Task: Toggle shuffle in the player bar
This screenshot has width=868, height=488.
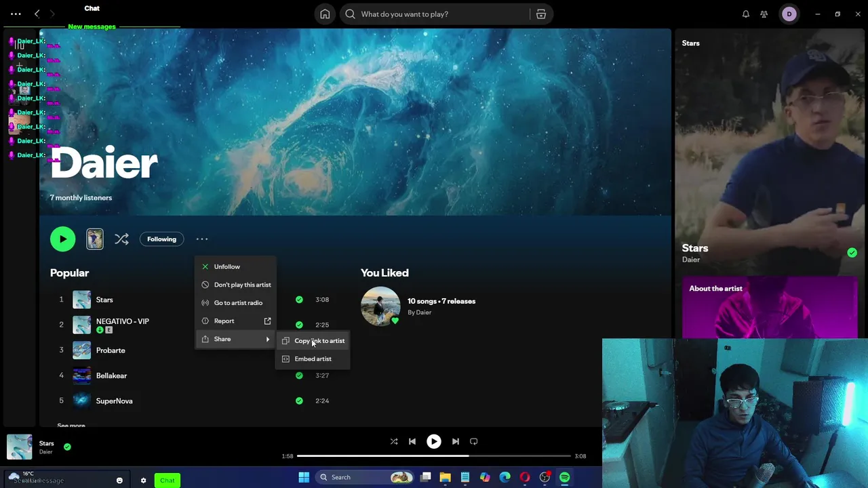Action: (394, 441)
